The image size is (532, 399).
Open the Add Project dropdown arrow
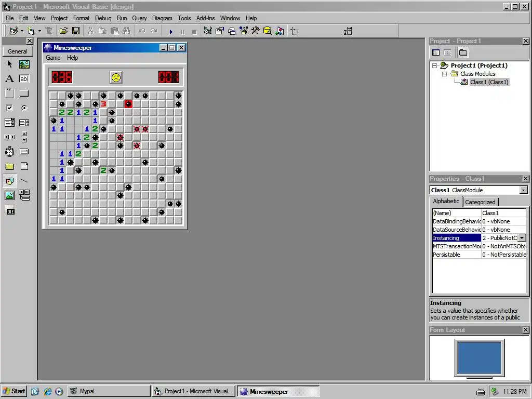pos(22,31)
